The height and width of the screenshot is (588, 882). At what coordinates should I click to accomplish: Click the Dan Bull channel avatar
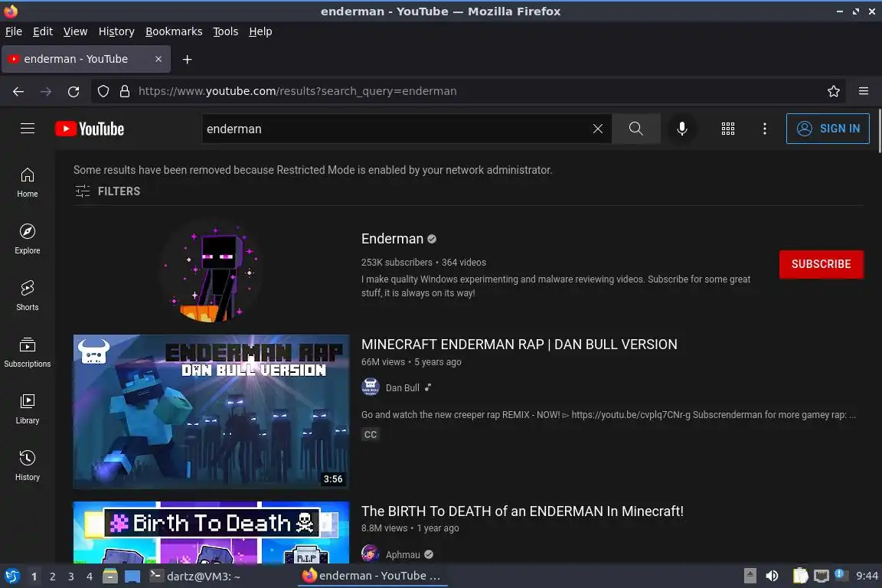click(x=370, y=387)
